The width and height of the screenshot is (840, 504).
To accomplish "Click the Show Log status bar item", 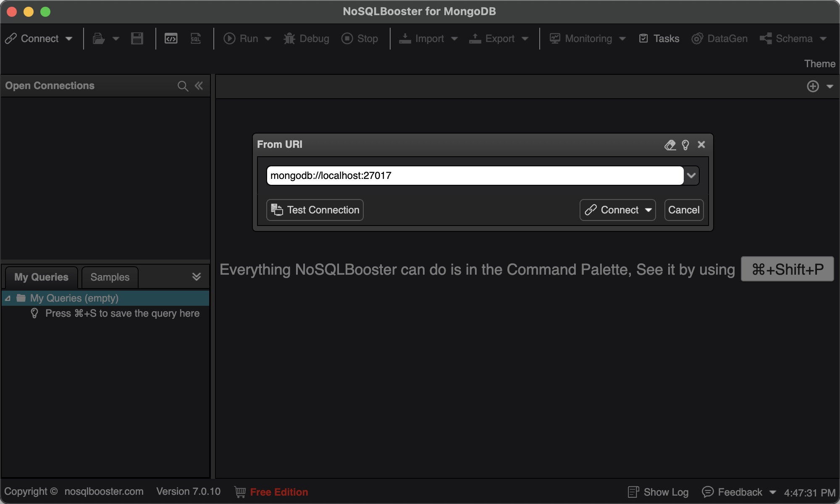I will tap(657, 491).
